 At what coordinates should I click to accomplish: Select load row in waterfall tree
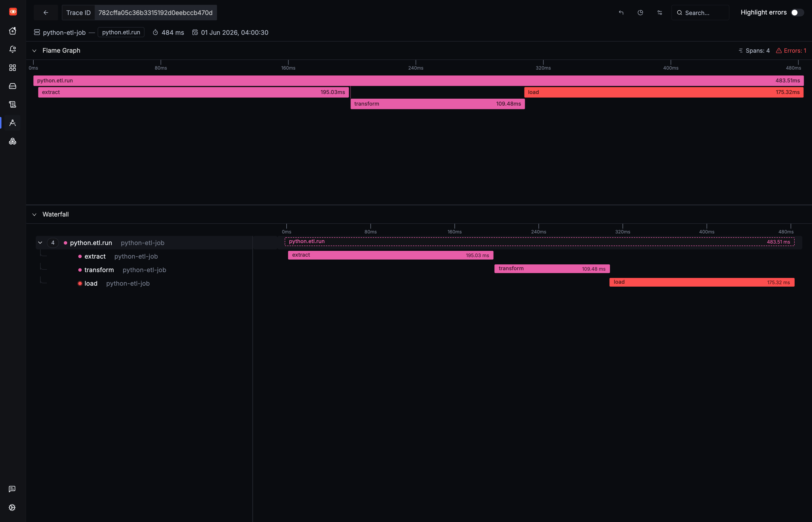click(144, 283)
